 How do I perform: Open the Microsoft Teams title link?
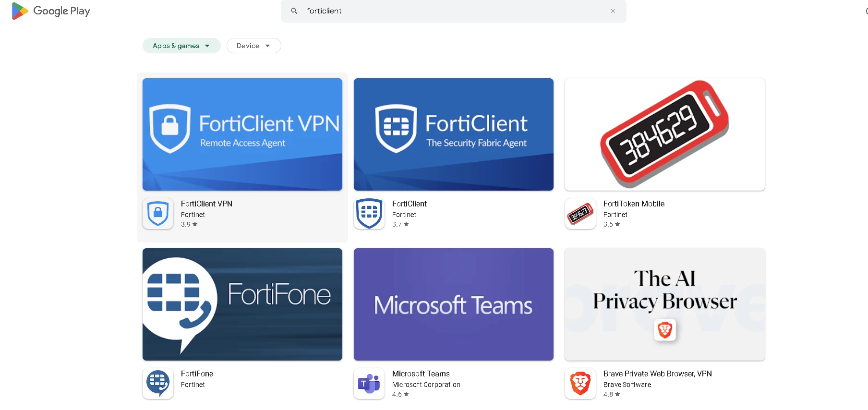point(421,374)
